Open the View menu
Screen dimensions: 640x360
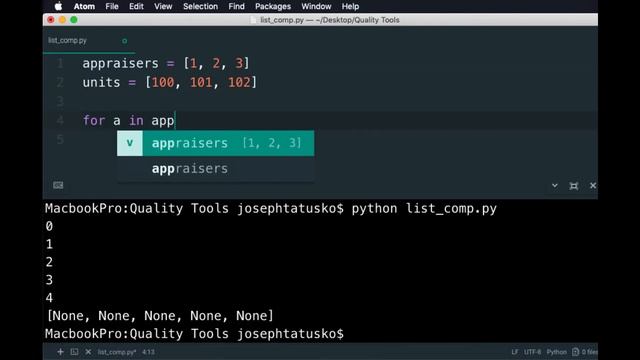coord(163,7)
